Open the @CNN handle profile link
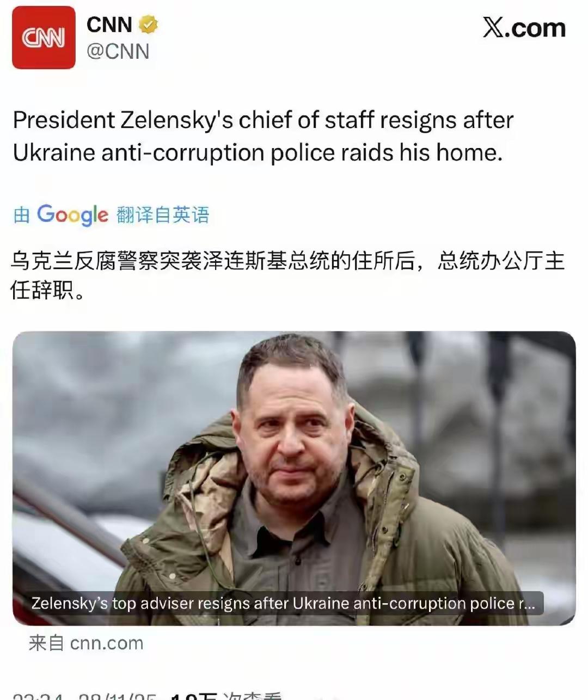Image resolution: width=588 pixels, height=700 pixels. click(x=118, y=51)
